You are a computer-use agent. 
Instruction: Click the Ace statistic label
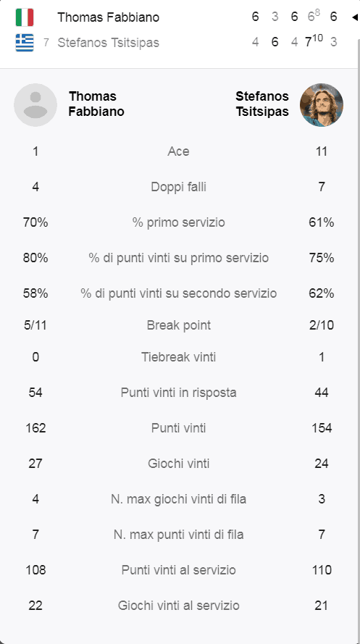click(179, 151)
